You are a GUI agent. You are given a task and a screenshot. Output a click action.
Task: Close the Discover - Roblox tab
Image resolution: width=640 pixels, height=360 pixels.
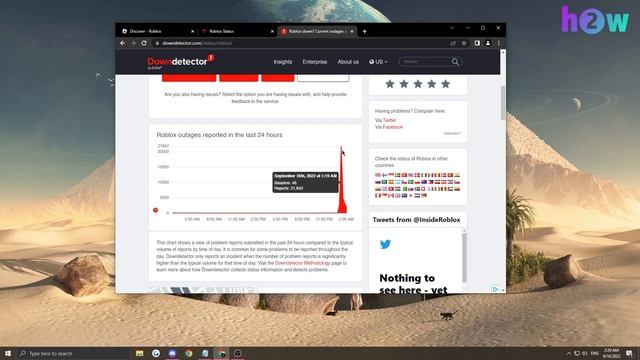coord(193,31)
